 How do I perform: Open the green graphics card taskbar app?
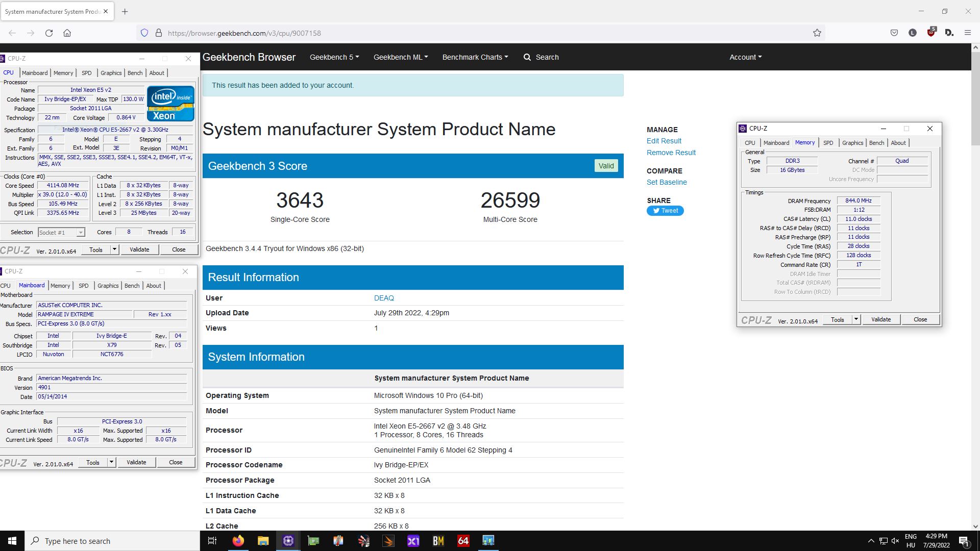(x=313, y=541)
